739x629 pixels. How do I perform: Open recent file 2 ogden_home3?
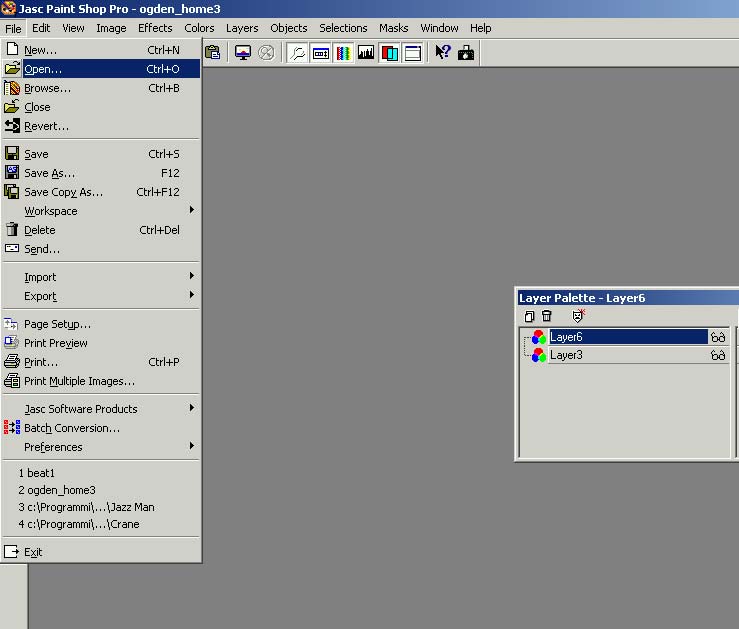[101, 490]
